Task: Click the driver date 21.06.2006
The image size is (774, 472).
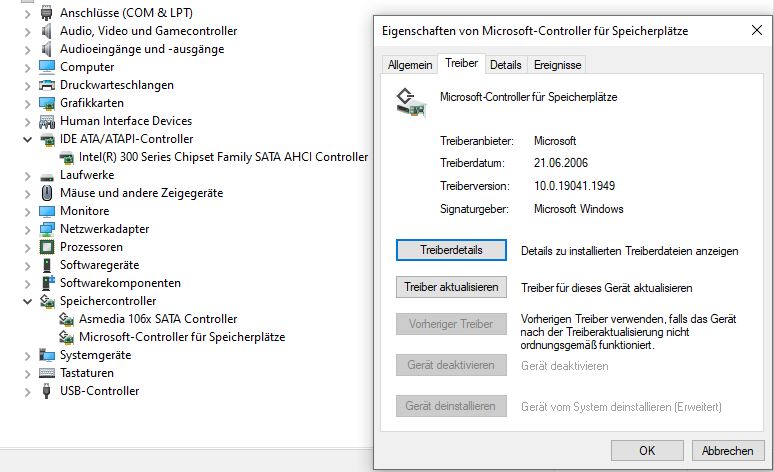Action: point(561,163)
